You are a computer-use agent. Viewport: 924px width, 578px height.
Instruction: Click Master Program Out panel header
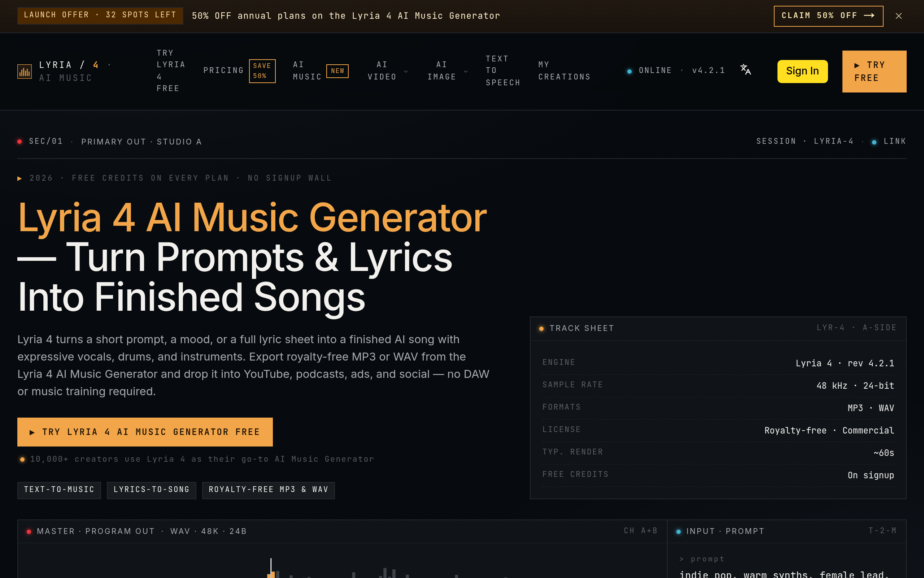(342, 531)
